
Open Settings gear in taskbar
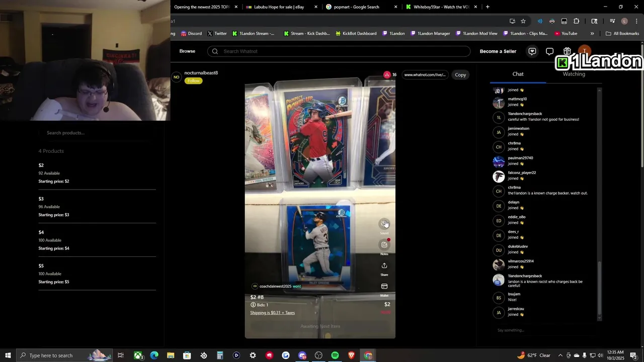253,355
